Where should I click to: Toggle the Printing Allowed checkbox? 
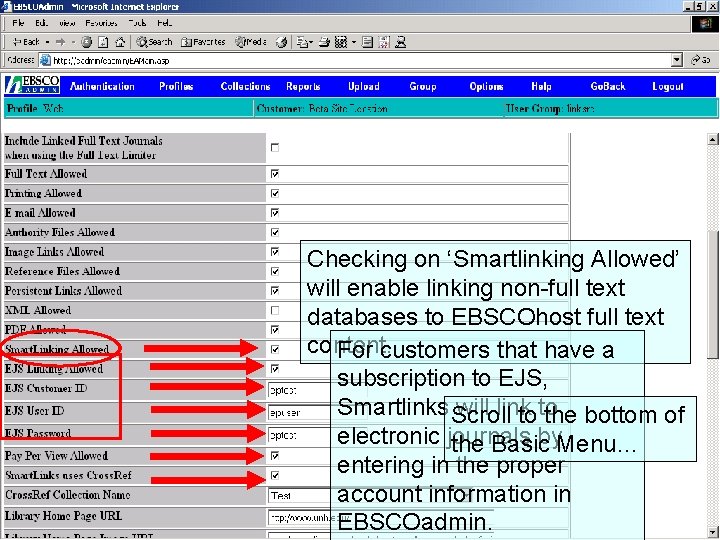click(x=275, y=193)
